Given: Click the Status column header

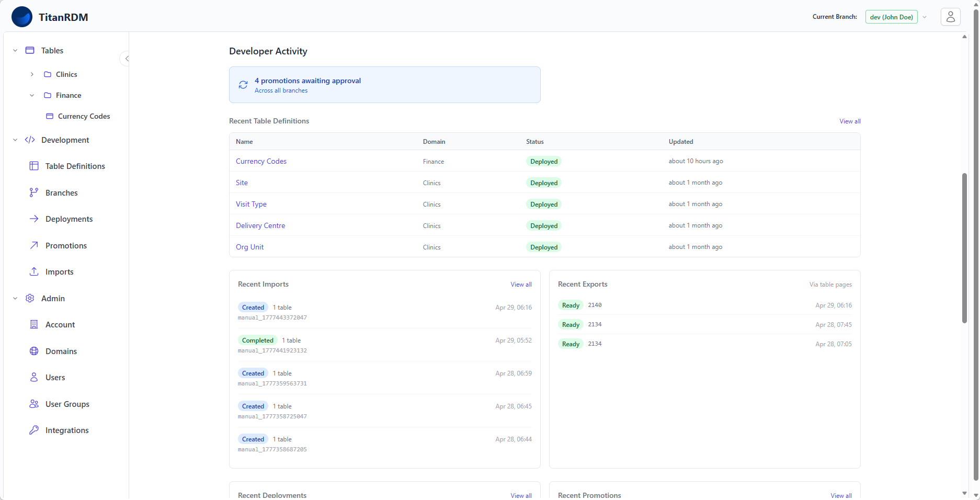Looking at the screenshot, I should (534, 141).
